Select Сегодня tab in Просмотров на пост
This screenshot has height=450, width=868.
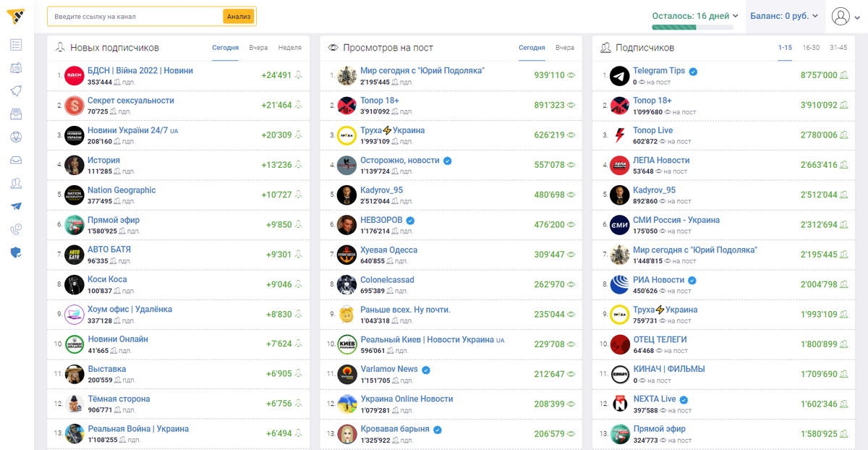click(x=532, y=48)
